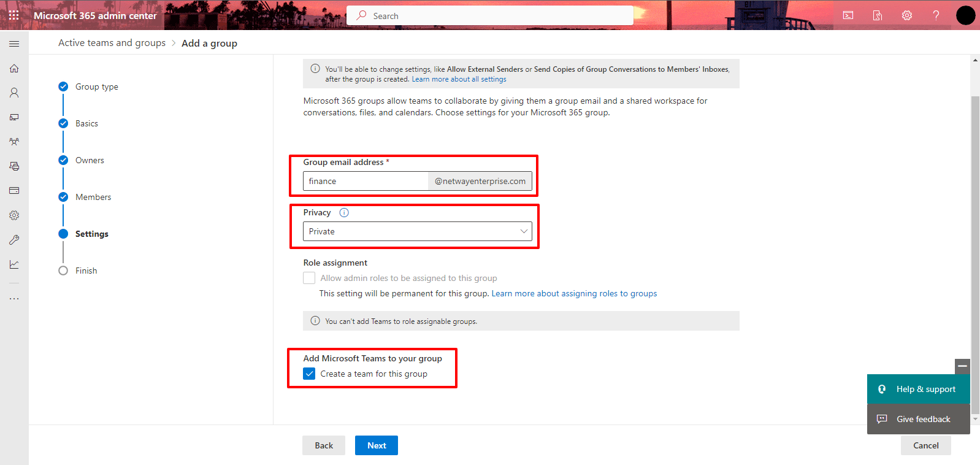This screenshot has width=980, height=465.
Task: Open Learn more about assigning roles link
Action: click(x=574, y=293)
